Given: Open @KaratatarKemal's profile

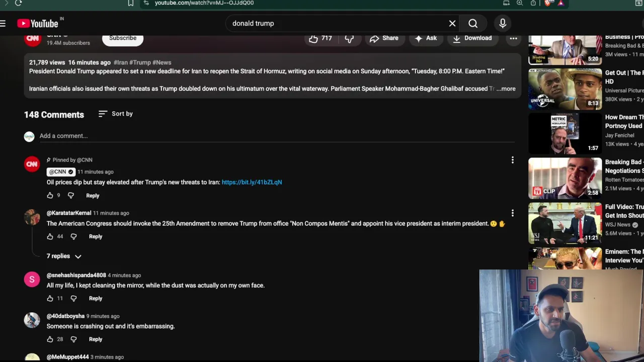Looking at the screenshot, I should tap(69, 213).
